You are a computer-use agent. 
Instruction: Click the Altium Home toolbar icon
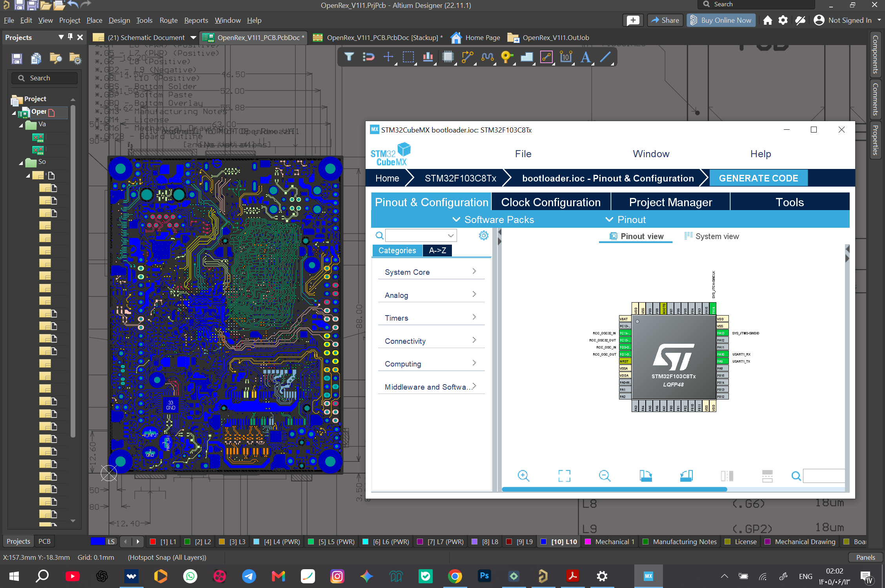[768, 20]
